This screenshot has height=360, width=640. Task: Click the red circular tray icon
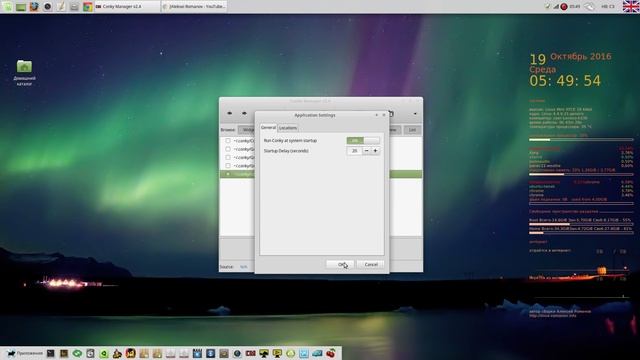564,7
